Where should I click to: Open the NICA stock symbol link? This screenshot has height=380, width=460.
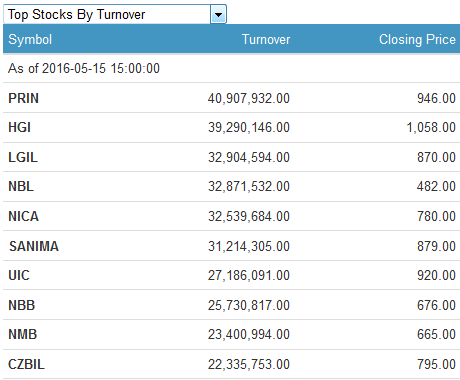[x=23, y=216]
